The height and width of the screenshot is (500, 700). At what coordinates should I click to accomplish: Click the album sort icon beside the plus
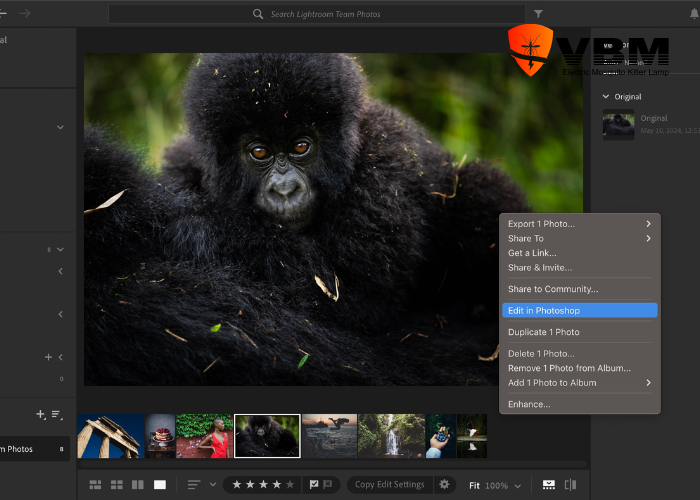pos(57,415)
